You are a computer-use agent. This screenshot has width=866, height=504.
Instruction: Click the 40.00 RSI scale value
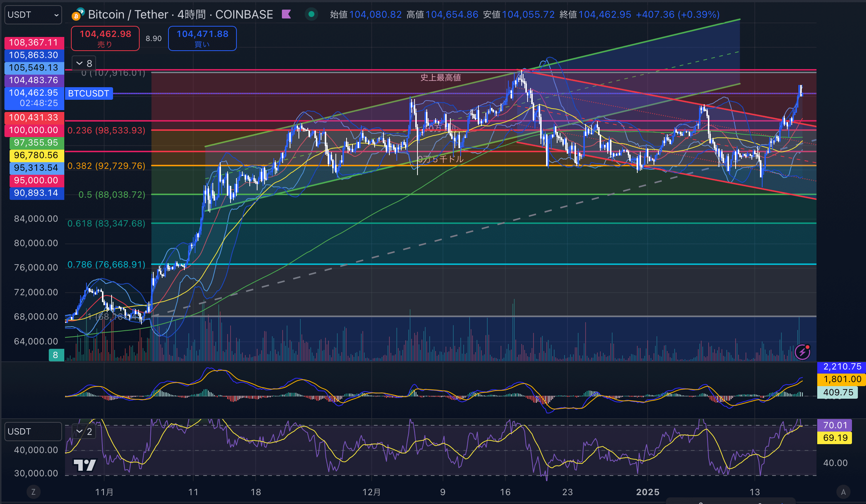pos(835,463)
